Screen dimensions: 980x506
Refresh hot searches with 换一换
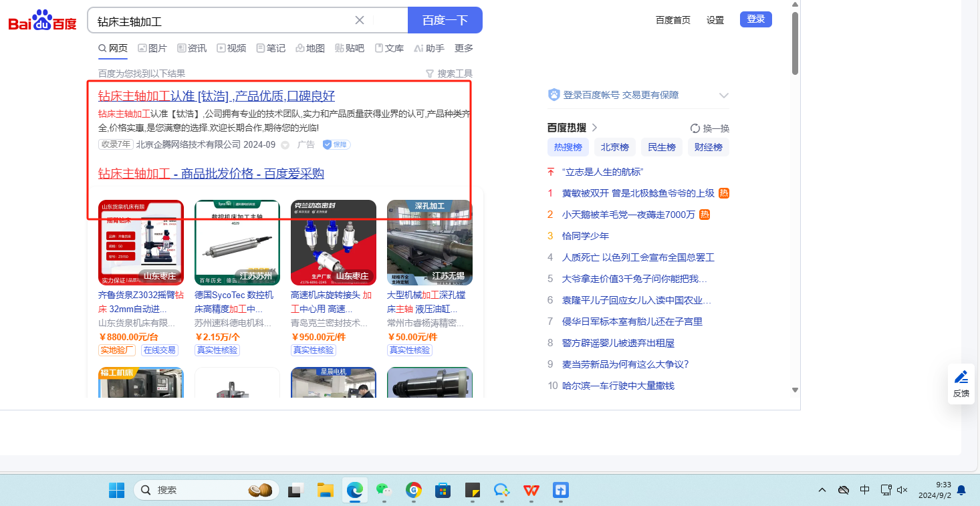(x=709, y=128)
